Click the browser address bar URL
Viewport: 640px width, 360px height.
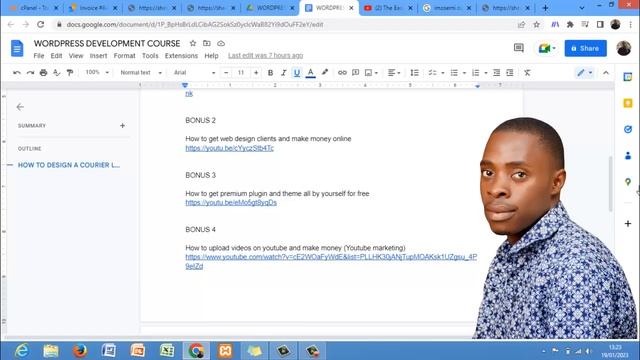tap(195, 24)
